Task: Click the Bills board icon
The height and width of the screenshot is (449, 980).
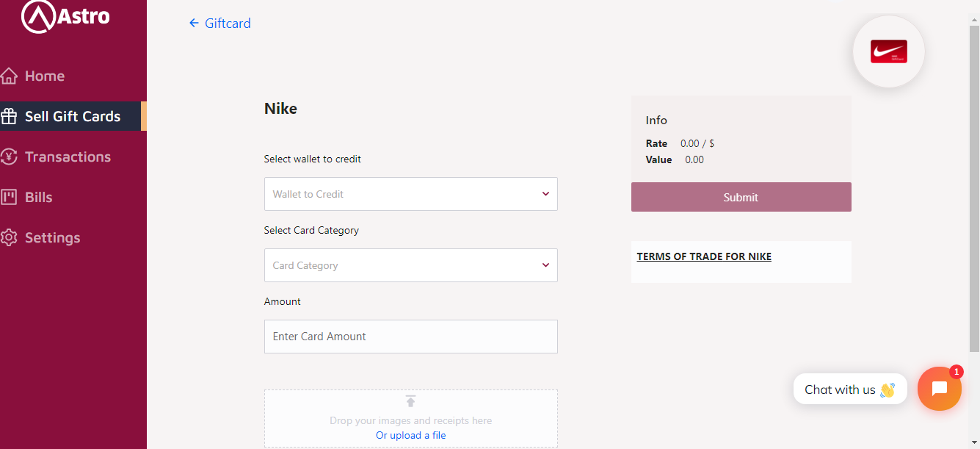Action: [9, 197]
